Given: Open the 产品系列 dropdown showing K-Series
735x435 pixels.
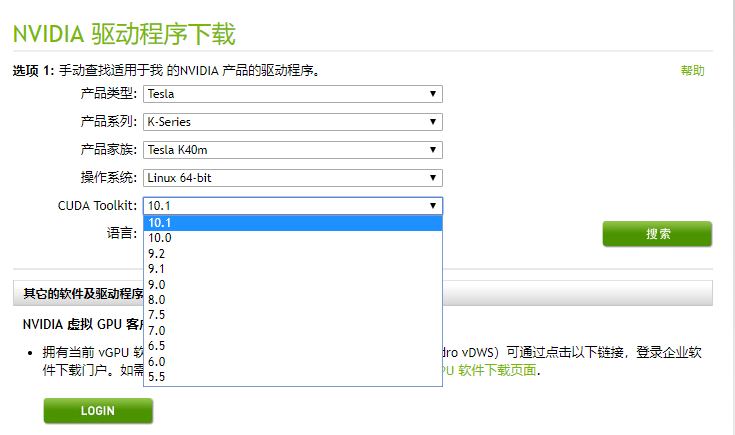Looking at the screenshot, I should pyautogui.click(x=292, y=122).
